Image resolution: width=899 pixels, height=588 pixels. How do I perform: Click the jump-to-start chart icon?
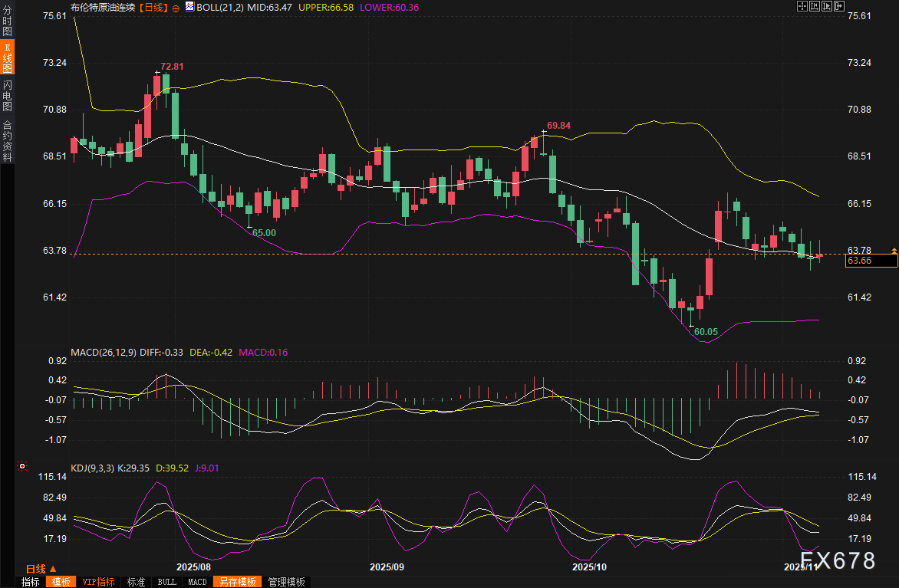815,7
